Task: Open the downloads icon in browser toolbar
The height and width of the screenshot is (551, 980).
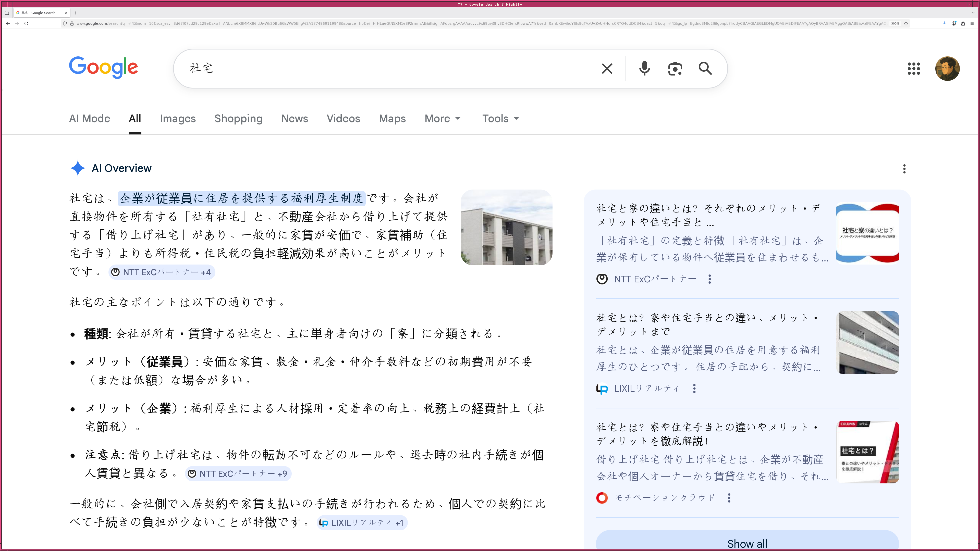Action: point(944,23)
